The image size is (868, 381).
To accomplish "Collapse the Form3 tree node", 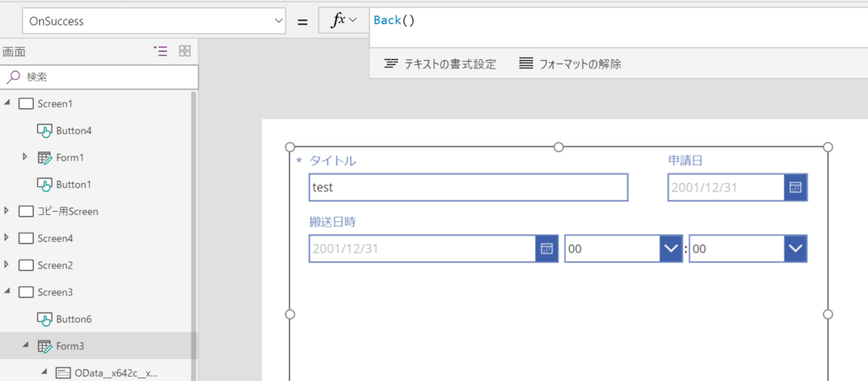I will coord(25,345).
